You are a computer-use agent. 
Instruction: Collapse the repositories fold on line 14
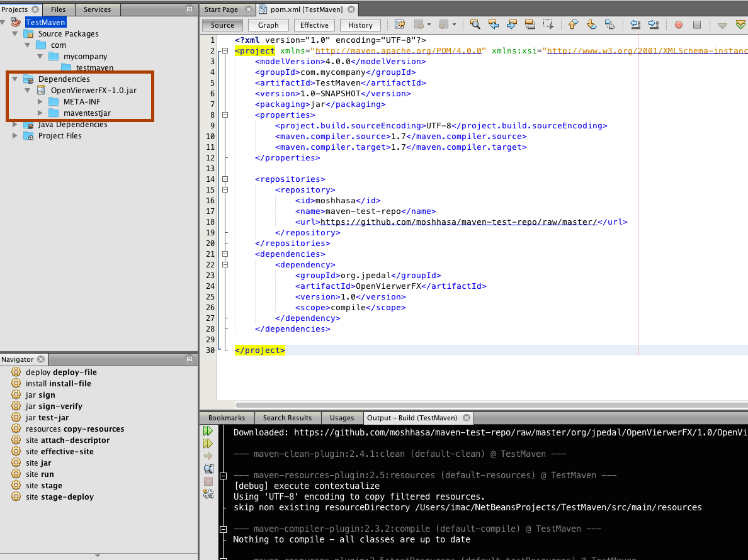(224, 179)
